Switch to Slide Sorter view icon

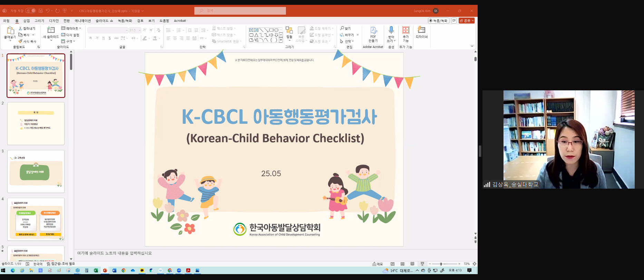(402, 264)
